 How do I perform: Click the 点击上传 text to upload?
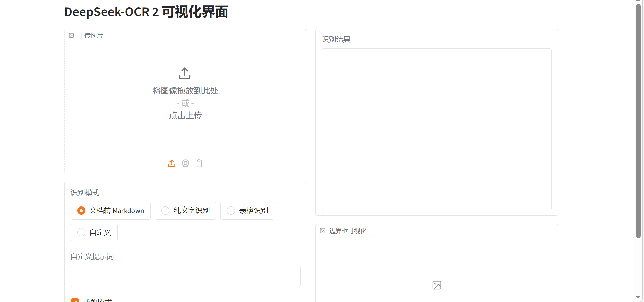point(185,115)
